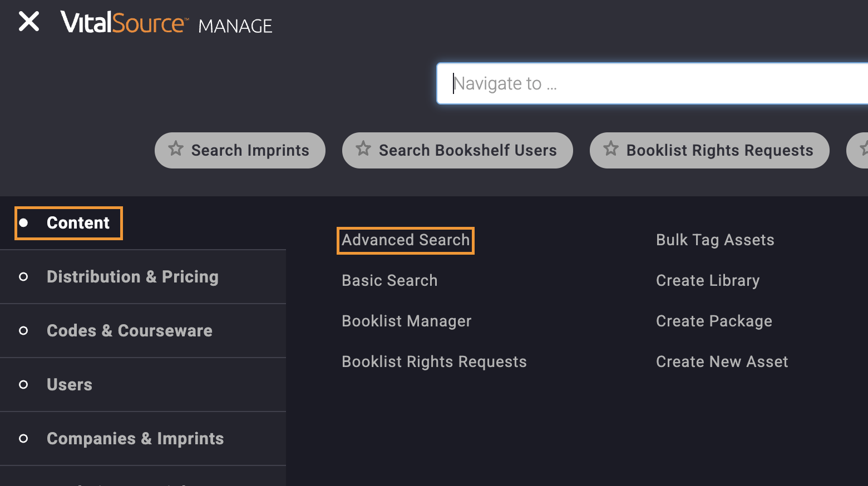The width and height of the screenshot is (868, 486).
Task: Expand the Codes & Courseware section
Action: coord(129,330)
